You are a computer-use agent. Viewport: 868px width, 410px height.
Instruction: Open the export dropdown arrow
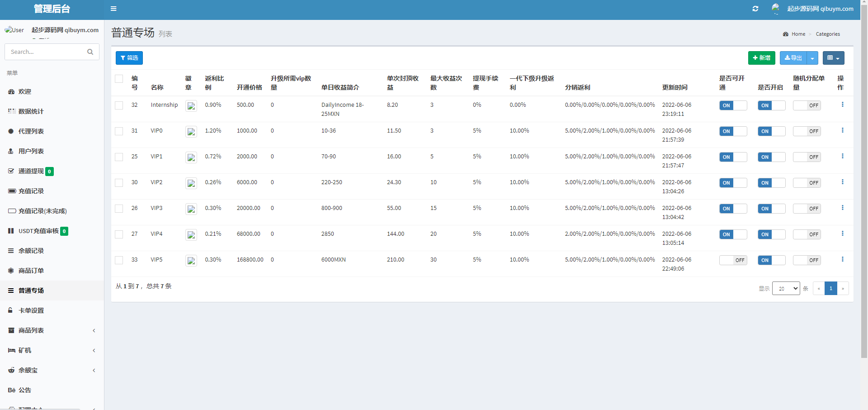812,58
